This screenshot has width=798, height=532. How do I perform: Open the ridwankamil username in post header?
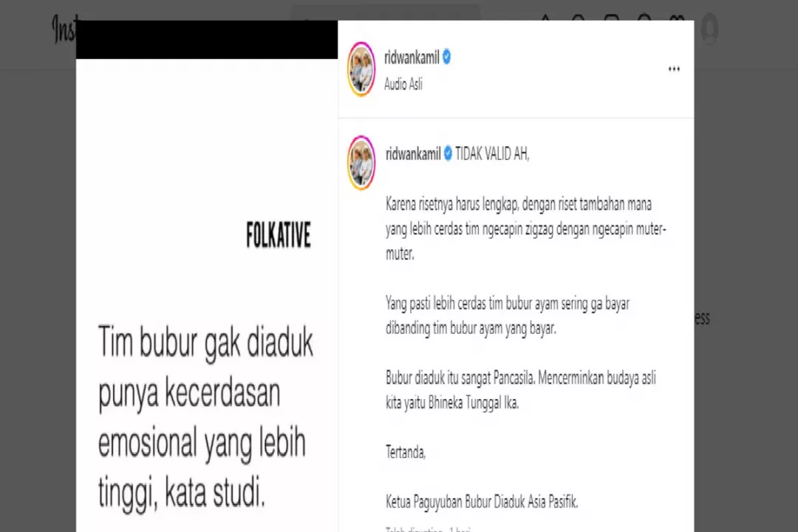(x=412, y=58)
